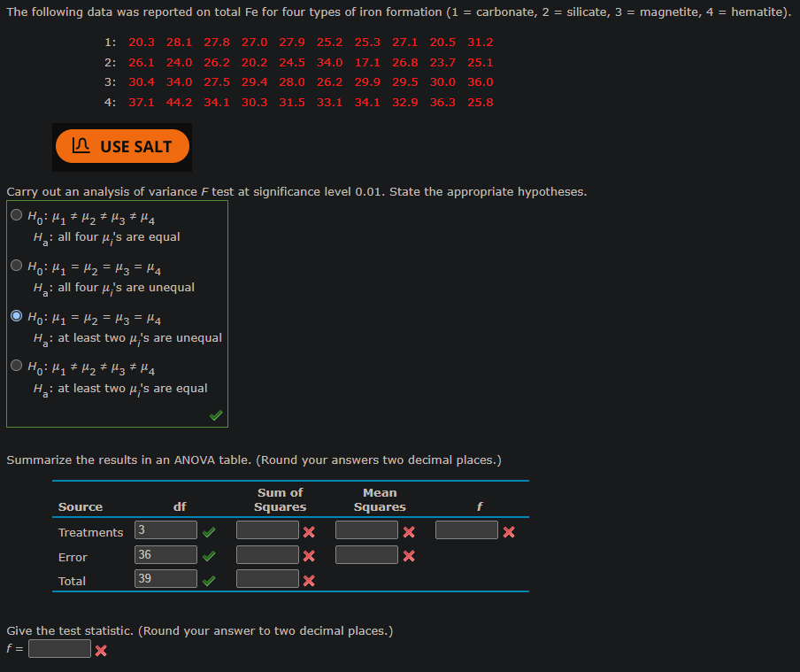Click red X beside test statistic field
Screen dimensions: 800x672
[101, 651]
